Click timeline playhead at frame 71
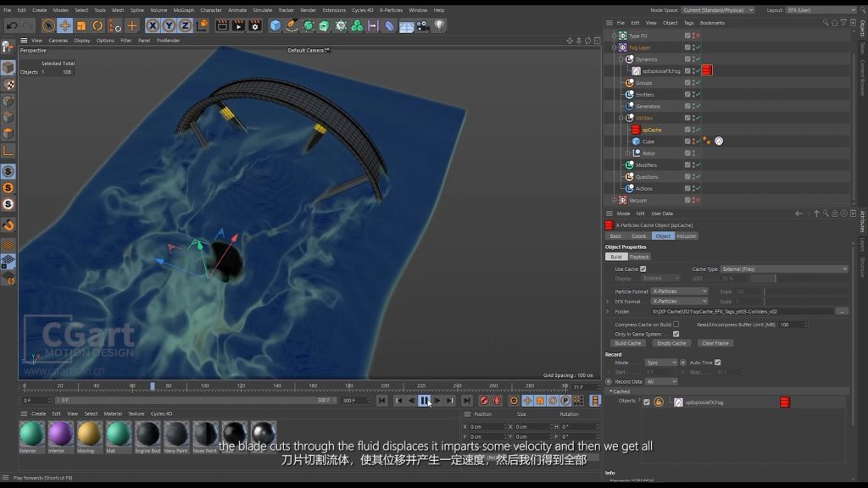868x488 pixels. click(153, 385)
